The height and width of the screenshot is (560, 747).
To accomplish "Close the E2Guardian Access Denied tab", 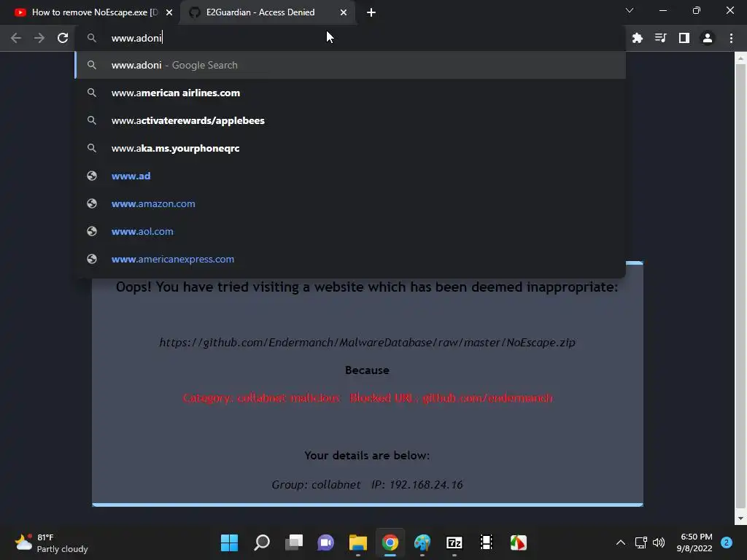I will click(x=344, y=12).
